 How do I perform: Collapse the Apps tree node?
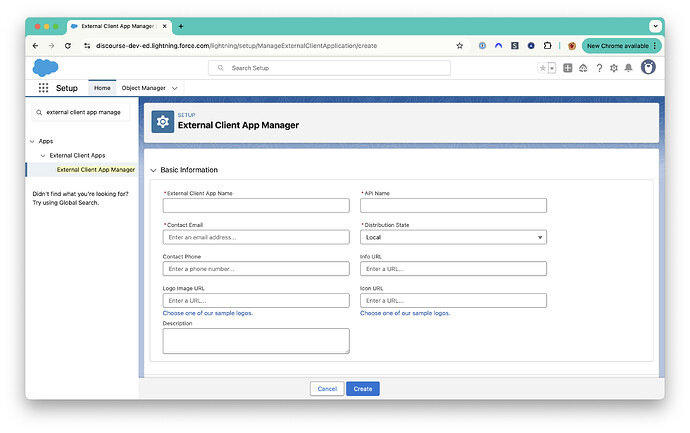(32, 141)
